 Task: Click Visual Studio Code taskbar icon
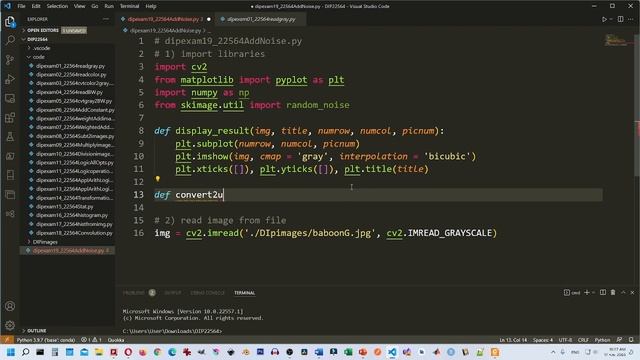[x=392, y=352]
